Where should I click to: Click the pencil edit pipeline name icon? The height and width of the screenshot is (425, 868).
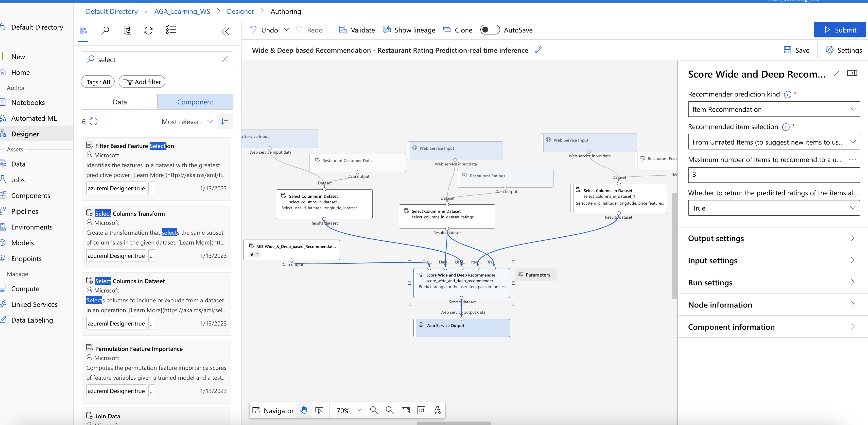pyautogui.click(x=538, y=50)
